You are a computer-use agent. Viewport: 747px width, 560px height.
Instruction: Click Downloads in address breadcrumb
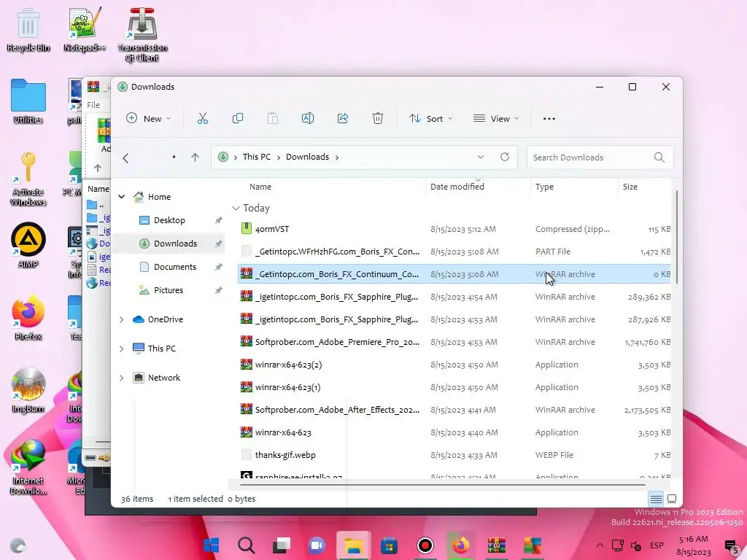tap(307, 157)
